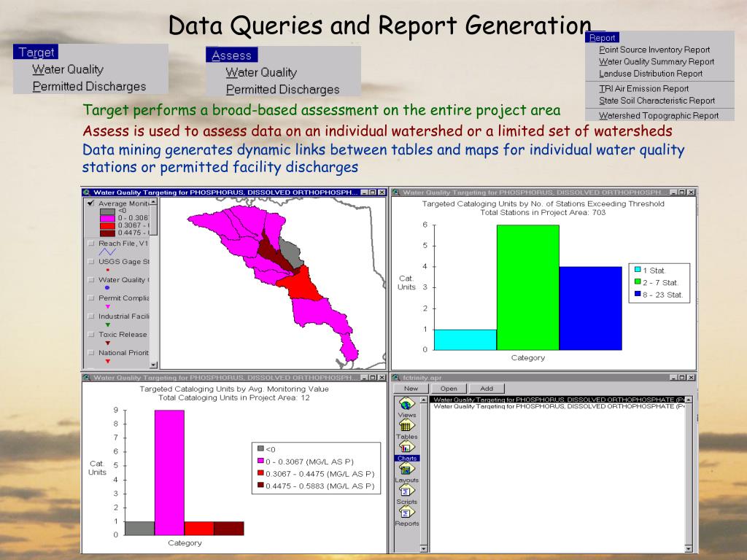Image resolution: width=747 pixels, height=560 pixels.
Task: Click the Reach File line symbol in legend
Action: [x=108, y=252]
